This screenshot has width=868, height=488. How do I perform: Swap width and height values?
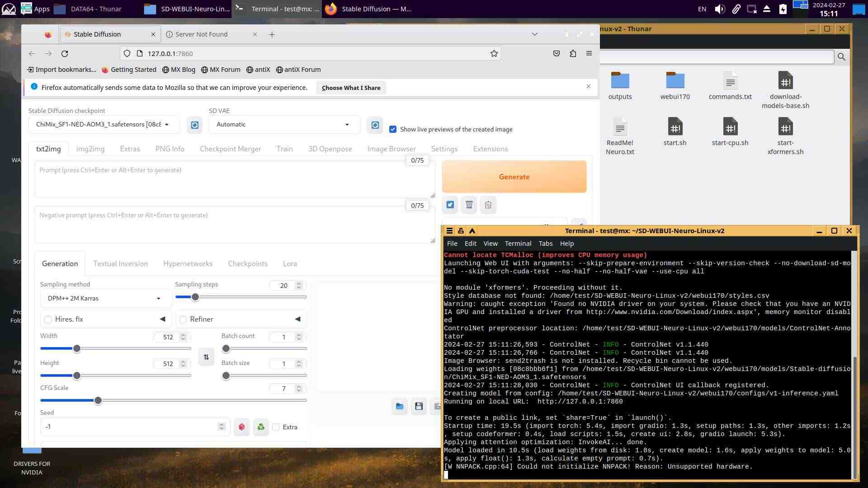click(x=206, y=357)
